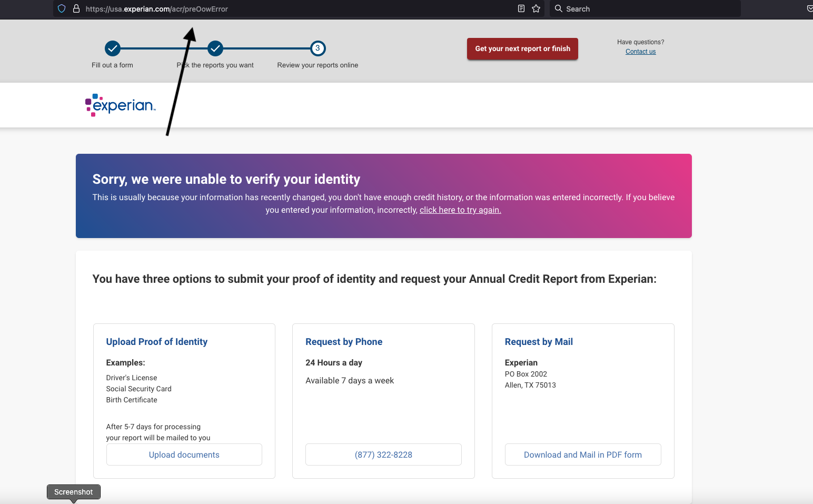Click the padlock site security icon
This screenshot has width=813, height=504.
click(76, 9)
